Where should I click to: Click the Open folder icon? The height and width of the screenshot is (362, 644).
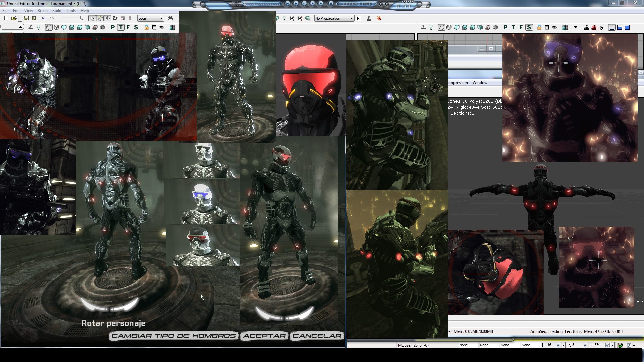(14, 18)
